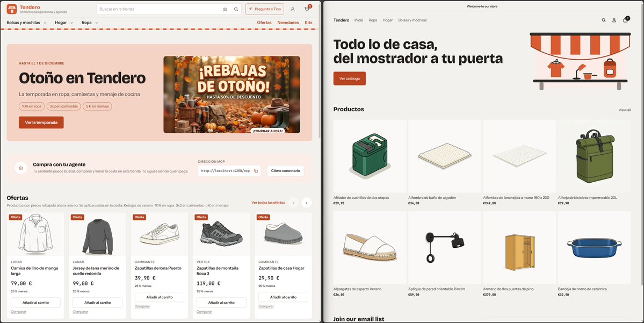Click the MCP address field
This screenshot has height=323, width=644.
click(229, 170)
